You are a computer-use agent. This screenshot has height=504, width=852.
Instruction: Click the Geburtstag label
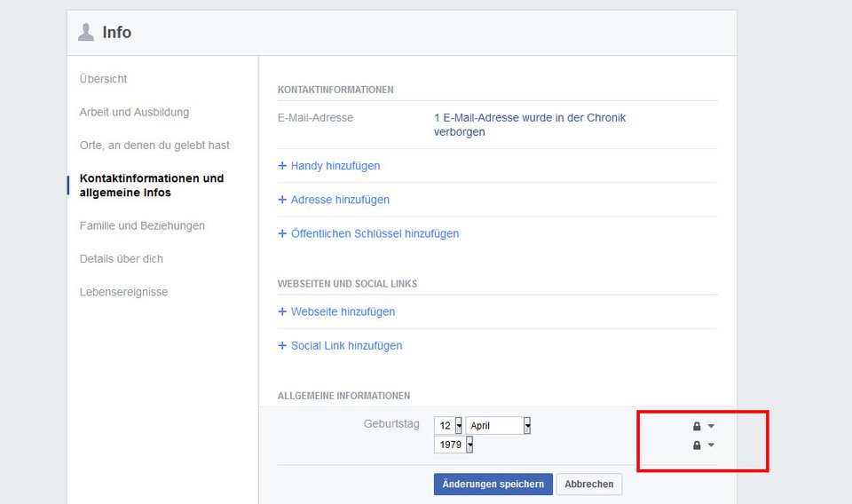[x=391, y=423]
